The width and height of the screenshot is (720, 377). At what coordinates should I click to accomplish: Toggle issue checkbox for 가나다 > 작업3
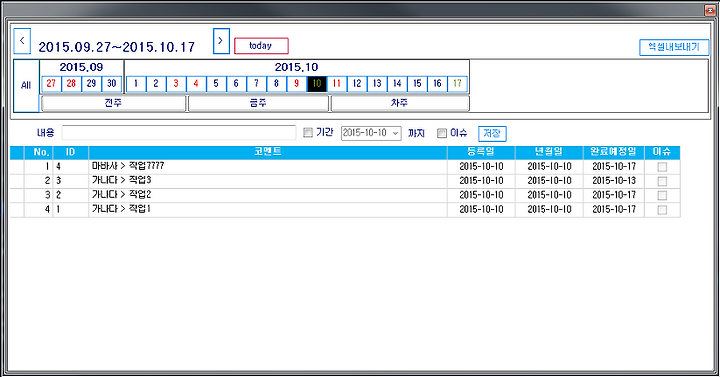pyautogui.click(x=662, y=181)
